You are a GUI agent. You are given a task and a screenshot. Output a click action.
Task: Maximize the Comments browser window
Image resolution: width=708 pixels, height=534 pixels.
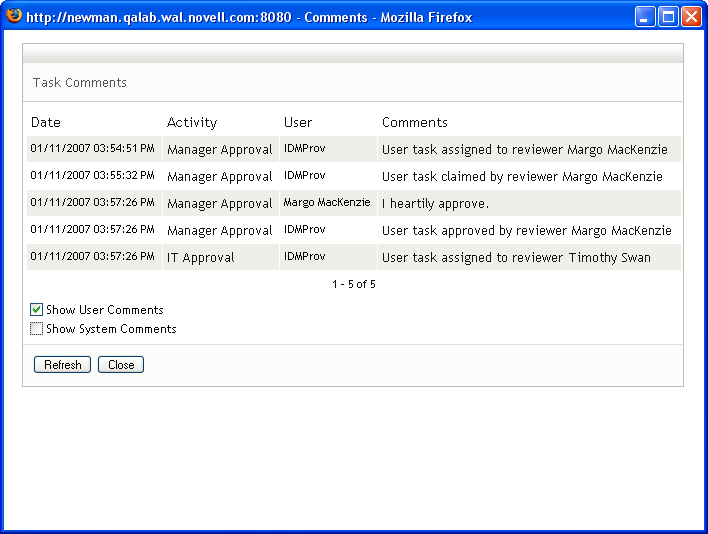tap(667, 17)
